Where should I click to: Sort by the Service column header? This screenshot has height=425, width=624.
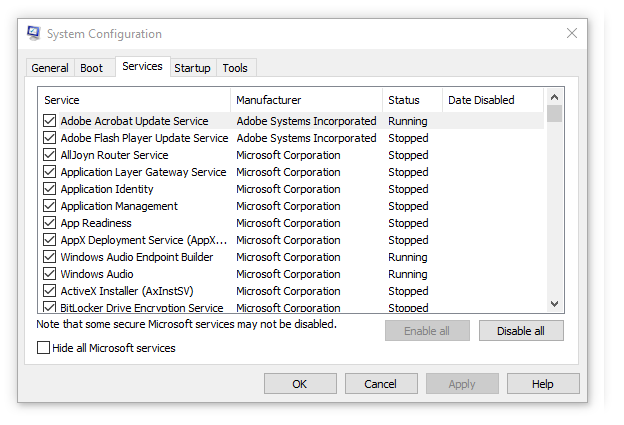pos(134,100)
